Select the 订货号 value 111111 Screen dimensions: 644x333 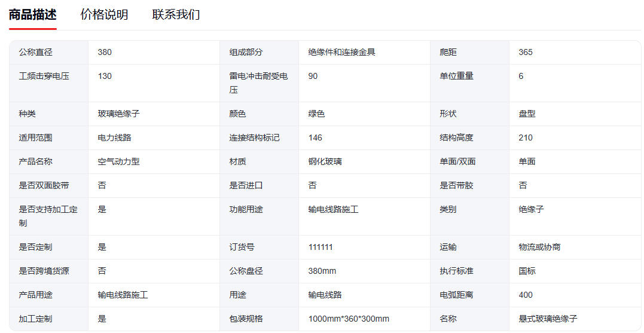(x=321, y=247)
